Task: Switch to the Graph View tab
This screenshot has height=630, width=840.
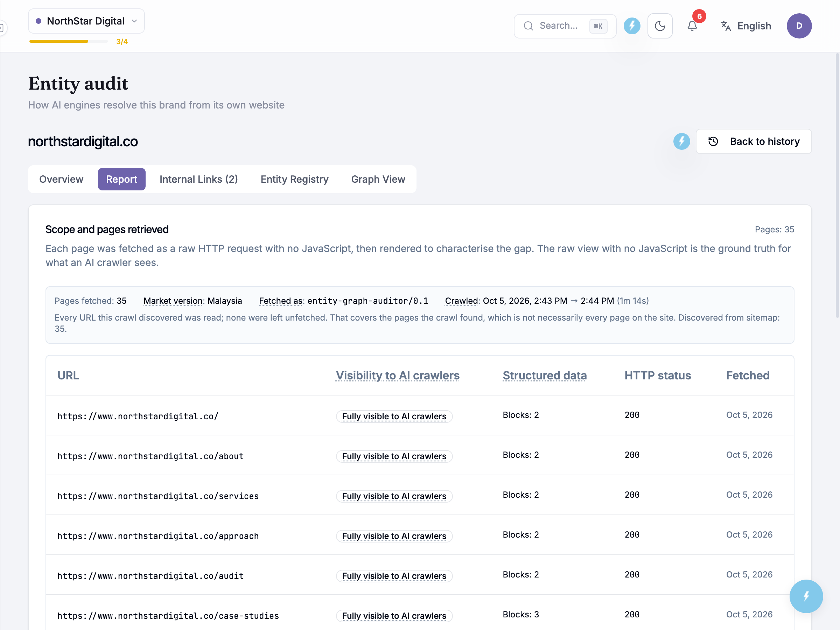Action: pyautogui.click(x=378, y=179)
